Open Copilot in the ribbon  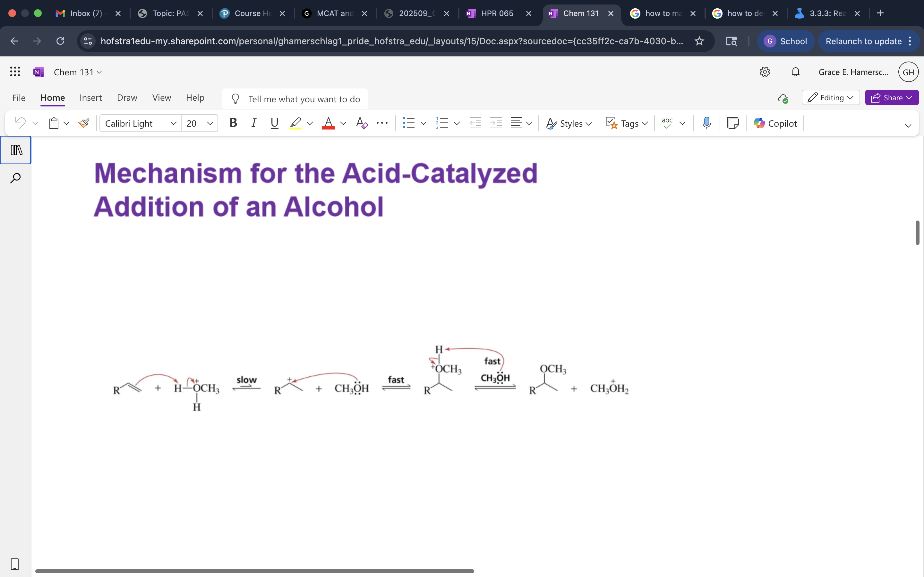coord(775,123)
